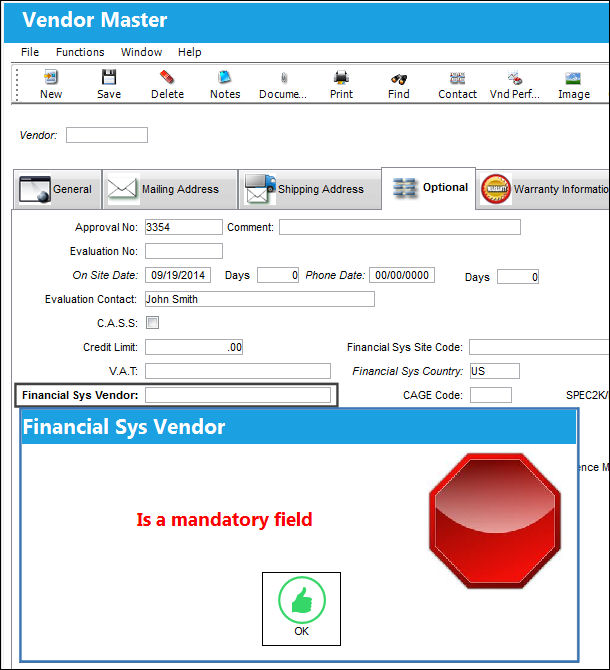Click the Evaluation Contact field
The width and height of the screenshot is (610, 670).
pos(260,299)
